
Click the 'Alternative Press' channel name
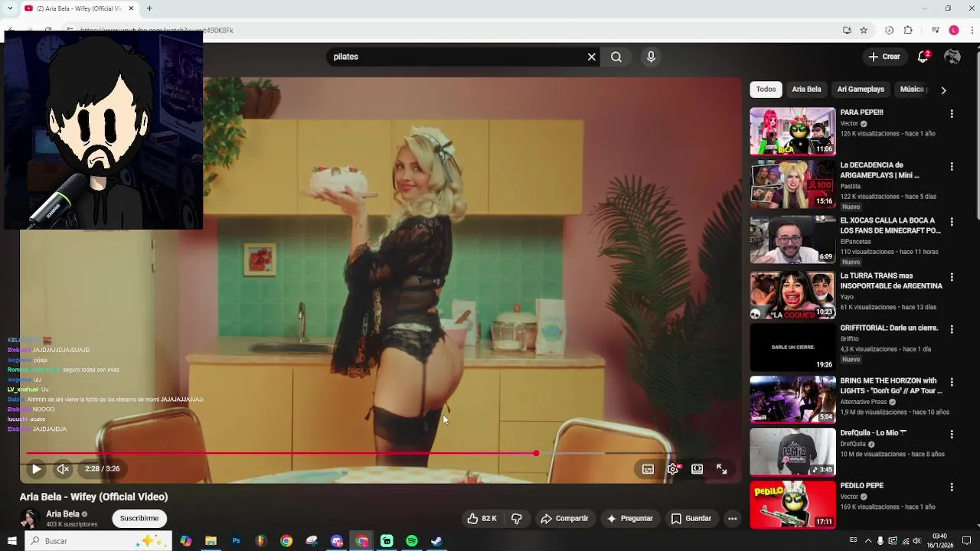click(x=863, y=402)
